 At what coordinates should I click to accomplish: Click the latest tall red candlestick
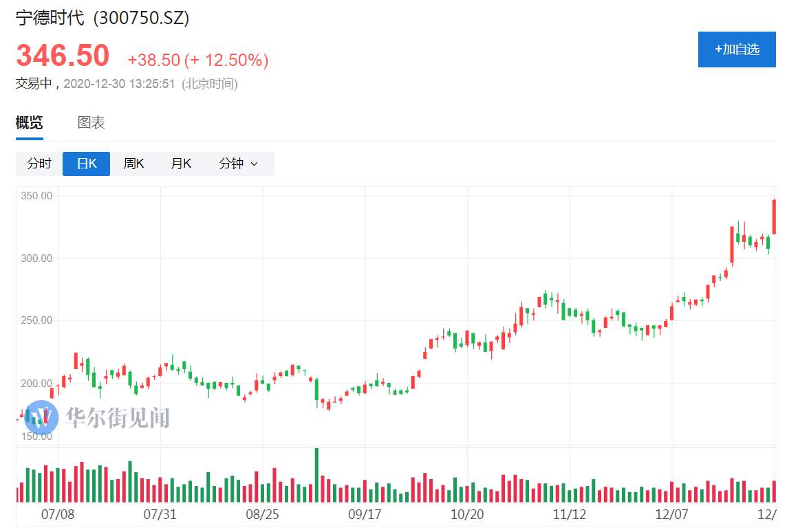(774, 217)
